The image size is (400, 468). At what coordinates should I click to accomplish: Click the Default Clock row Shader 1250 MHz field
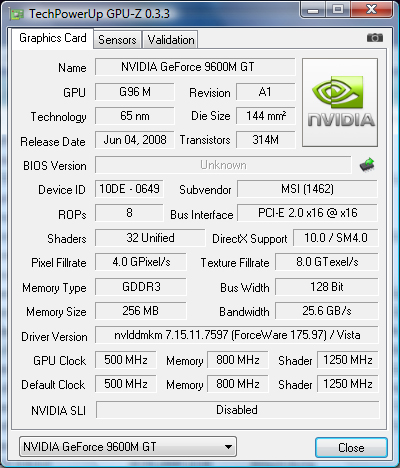pos(348,384)
